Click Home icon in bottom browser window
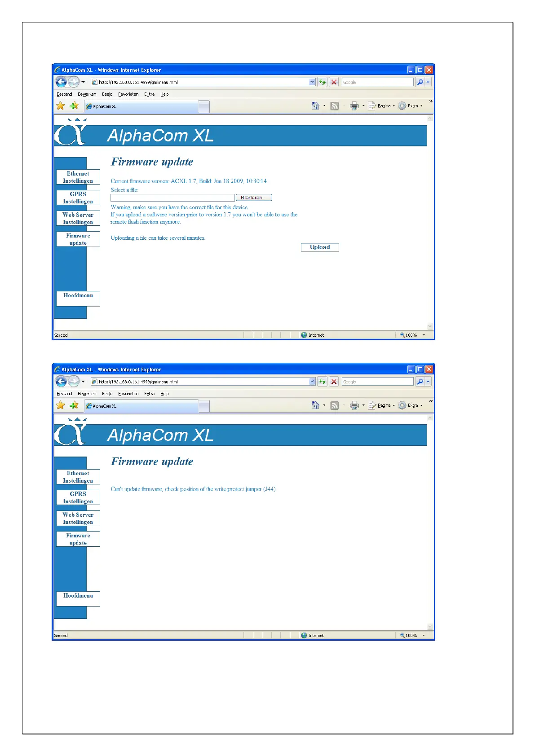Image resolution: width=535 pixels, height=756 pixels. pyautogui.click(x=315, y=405)
